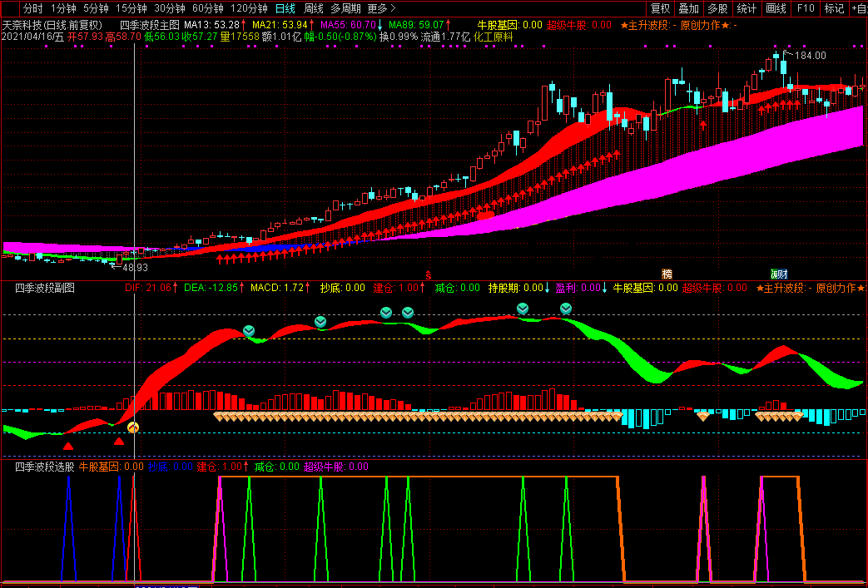Click the 多股 multi-stock button
The width and height of the screenshot is (868, 588).
718,8
